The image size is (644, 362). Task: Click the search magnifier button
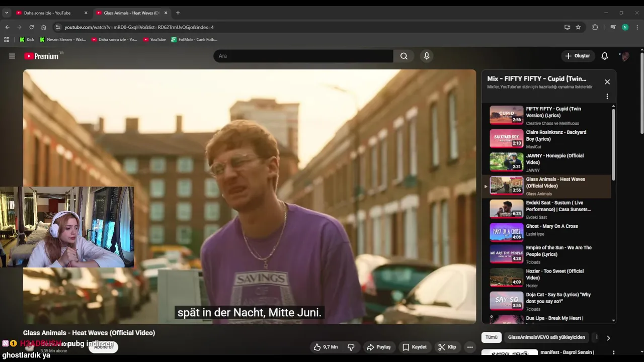404,56
